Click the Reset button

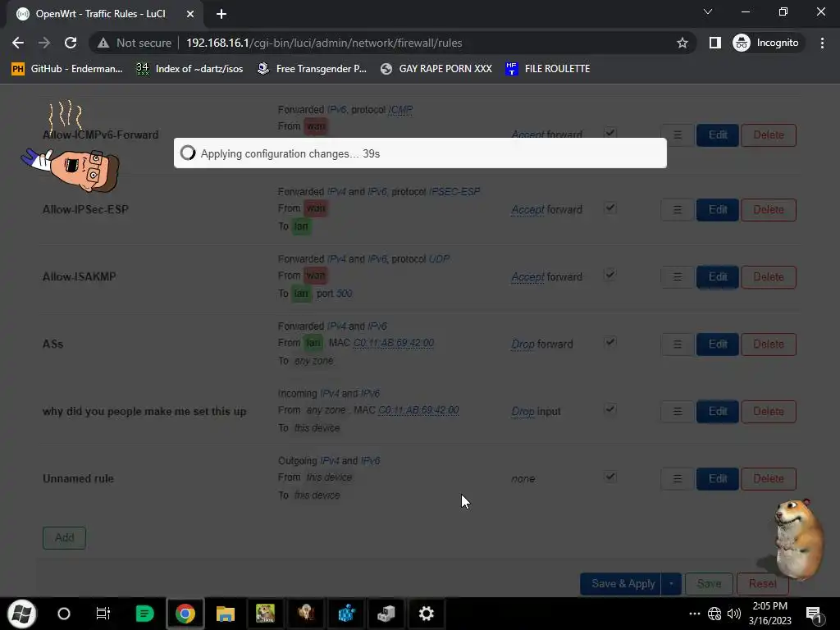[x=762, y=584]
